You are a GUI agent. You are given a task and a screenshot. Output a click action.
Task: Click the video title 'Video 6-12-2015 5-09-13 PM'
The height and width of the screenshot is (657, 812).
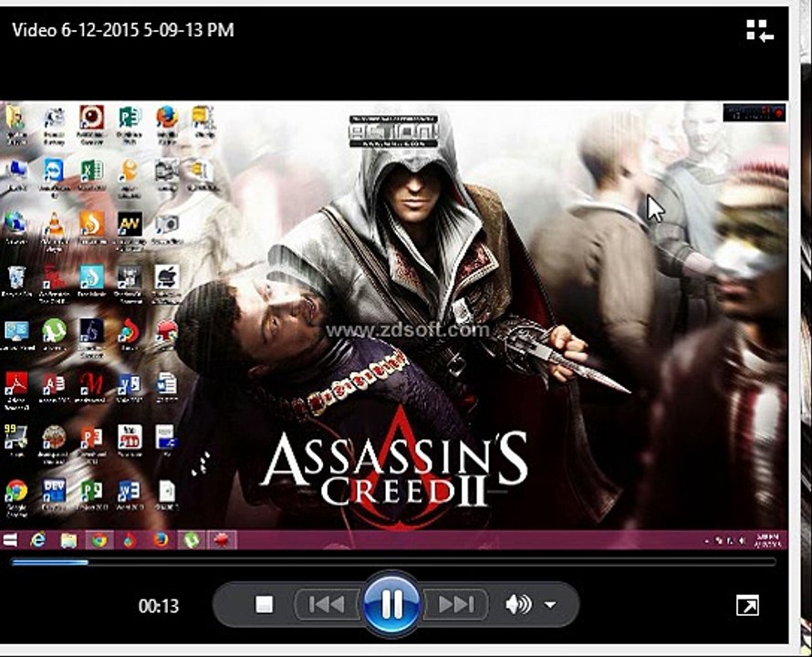(x=123, y=29)
